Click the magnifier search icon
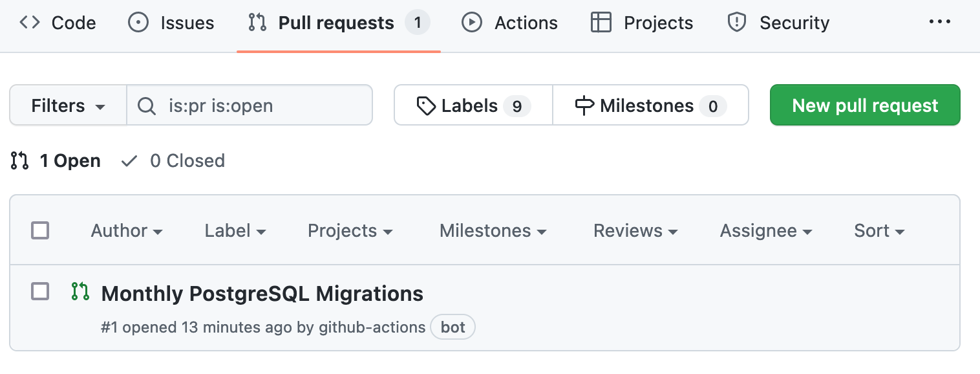 coord(147,105)
